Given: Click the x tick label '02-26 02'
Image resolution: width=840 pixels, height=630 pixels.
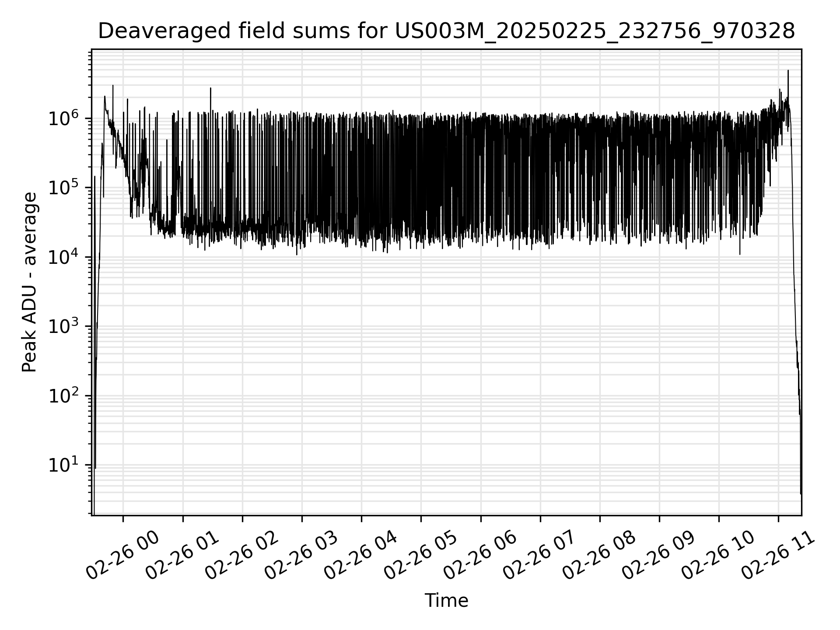Looking at the screenshot, I should point(242,556).
